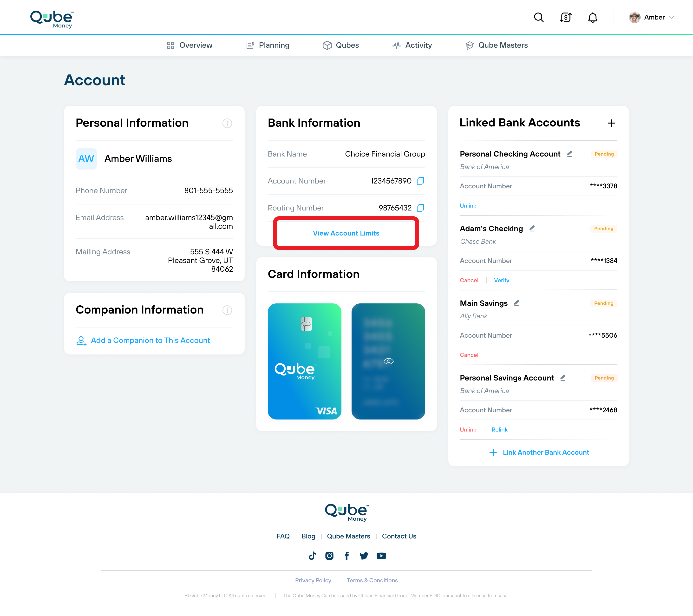Click the amber.williams12345@gmail.com email
This screenshot has width=693, height=616.
pyautogui.click(x=189, y=222)
